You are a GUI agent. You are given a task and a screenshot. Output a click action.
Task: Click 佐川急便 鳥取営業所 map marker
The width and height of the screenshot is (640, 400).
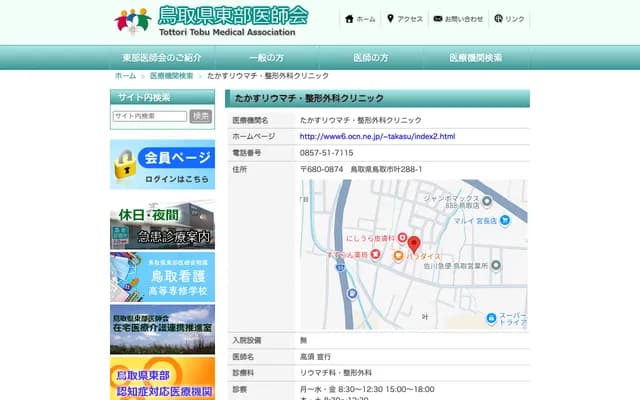pyautogui.click(x=496, y=265)
